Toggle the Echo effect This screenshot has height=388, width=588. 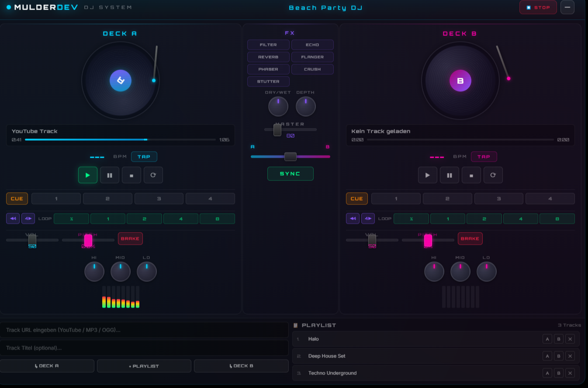coord(312,45)
